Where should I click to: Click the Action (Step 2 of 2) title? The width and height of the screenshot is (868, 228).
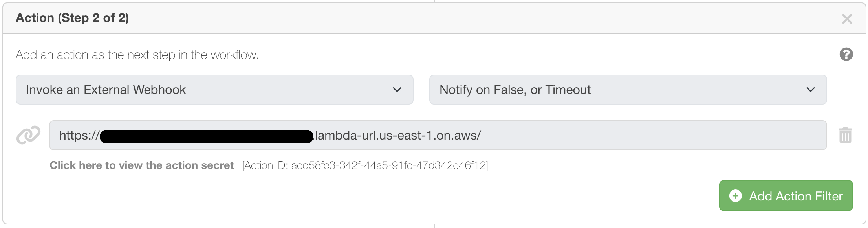pyautogui.click(x=72, y=18)
